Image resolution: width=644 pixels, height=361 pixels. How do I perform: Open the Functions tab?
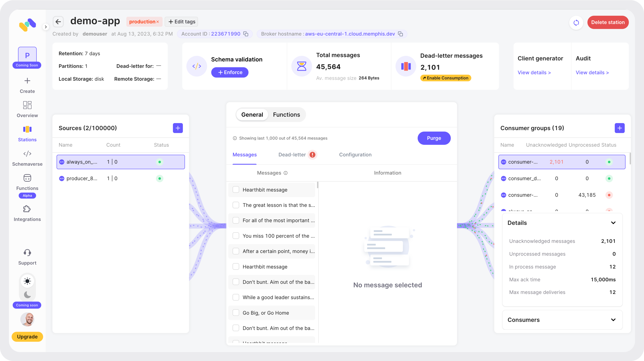click(x=286, y=115)
